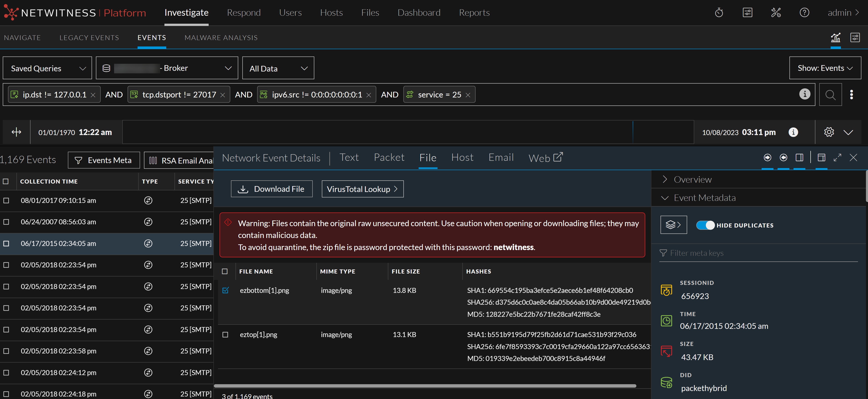This screenshot has width=868, height=399.
Task: Go to next event using circular arrow icon
Action: 768,157
